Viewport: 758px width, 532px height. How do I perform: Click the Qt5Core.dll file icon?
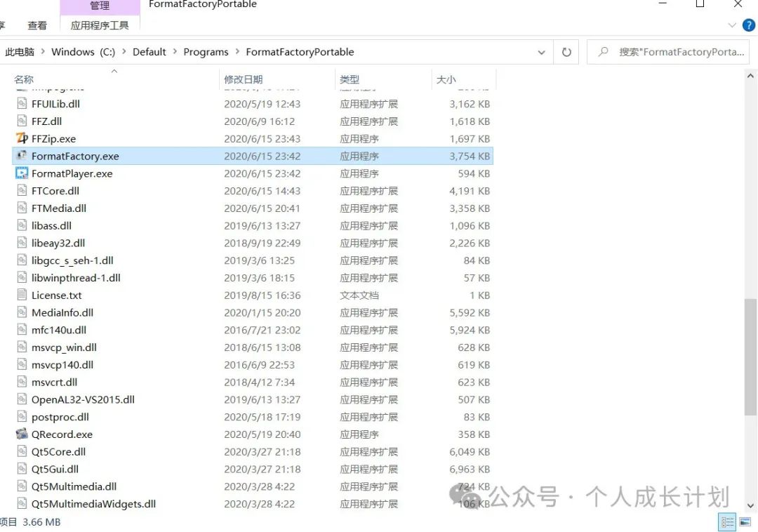click(22, 451)
